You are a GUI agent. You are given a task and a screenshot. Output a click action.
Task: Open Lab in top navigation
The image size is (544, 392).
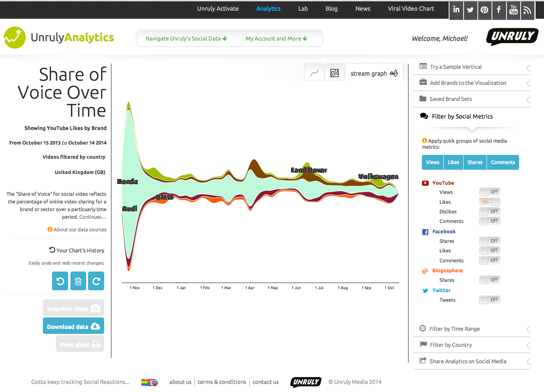[x=303, y=9]
